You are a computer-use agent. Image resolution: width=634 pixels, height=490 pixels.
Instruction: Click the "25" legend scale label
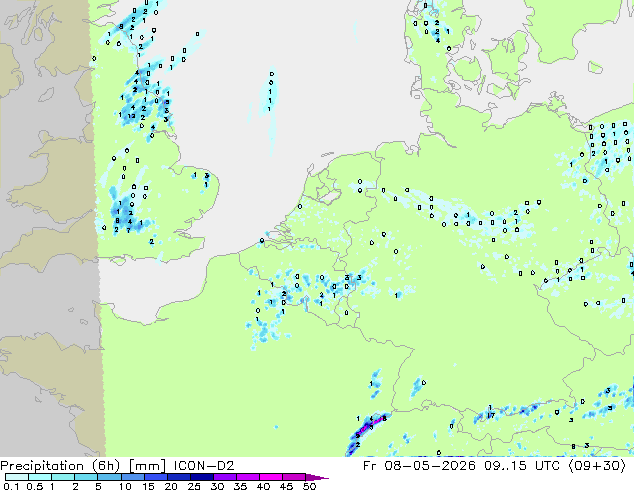tap(194, 486)
